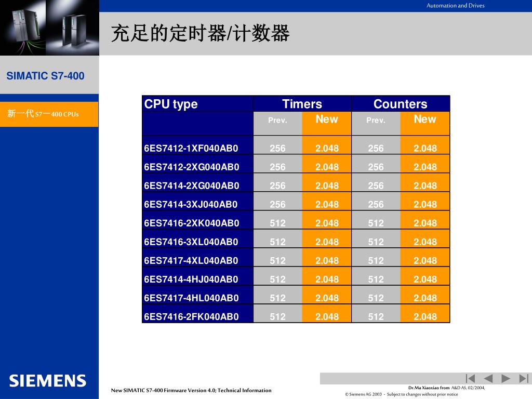Select the Counters column header
Screen dimensions: 532x399
[401, 104]
